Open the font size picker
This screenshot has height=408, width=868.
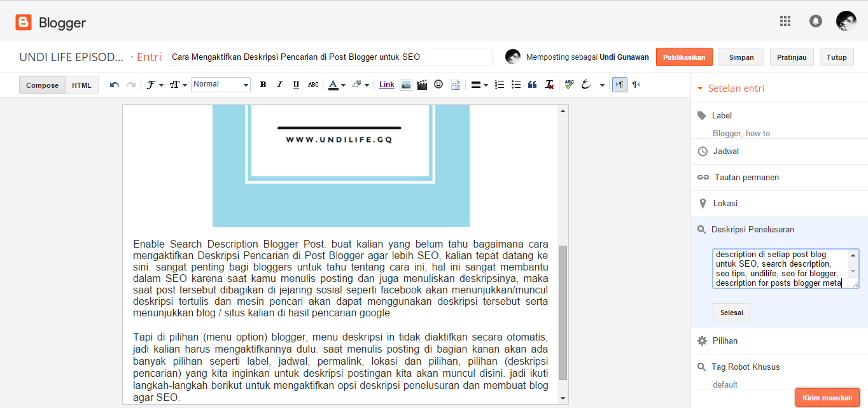[x=178, y=85]
